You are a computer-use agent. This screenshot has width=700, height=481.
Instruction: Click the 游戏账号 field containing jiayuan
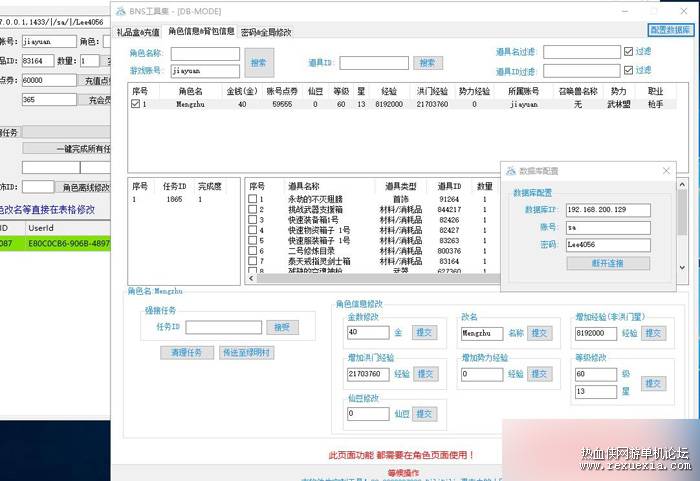point(205,71)
